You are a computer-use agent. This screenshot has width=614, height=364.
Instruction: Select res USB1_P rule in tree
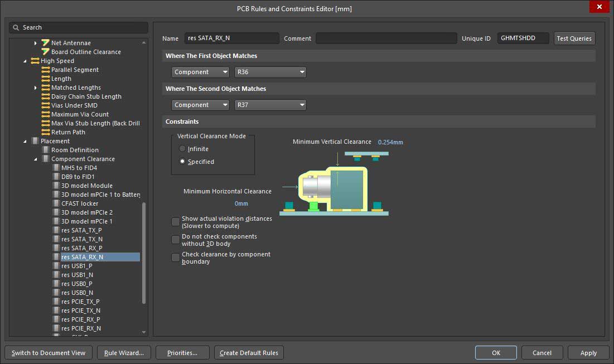pos(77,266)
